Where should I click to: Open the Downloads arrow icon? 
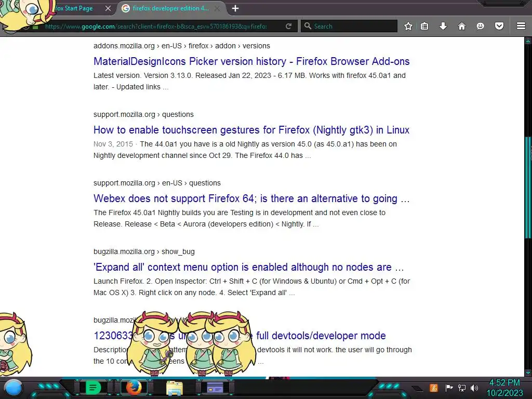click(x=443, y=26)
